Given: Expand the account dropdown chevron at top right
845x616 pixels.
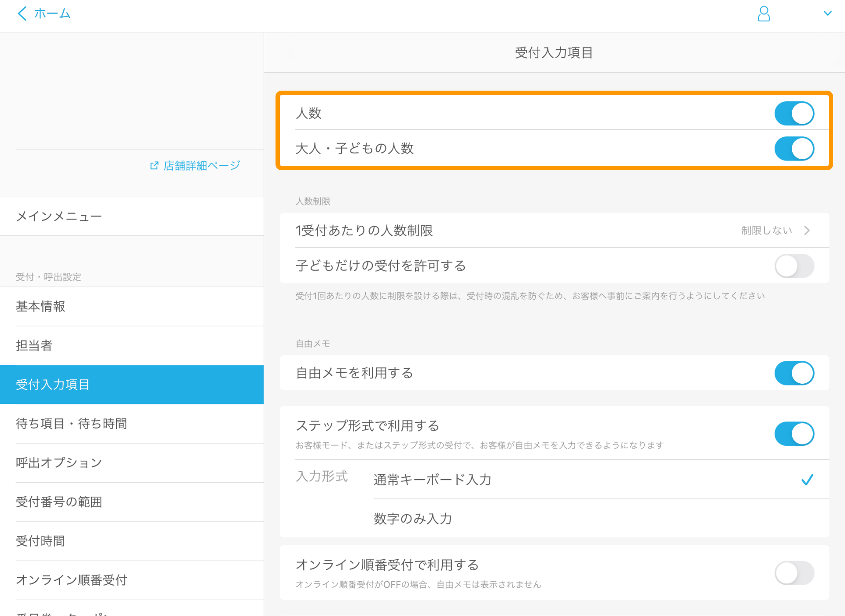Looking at the screenshot, I should [x=827, y=14].
